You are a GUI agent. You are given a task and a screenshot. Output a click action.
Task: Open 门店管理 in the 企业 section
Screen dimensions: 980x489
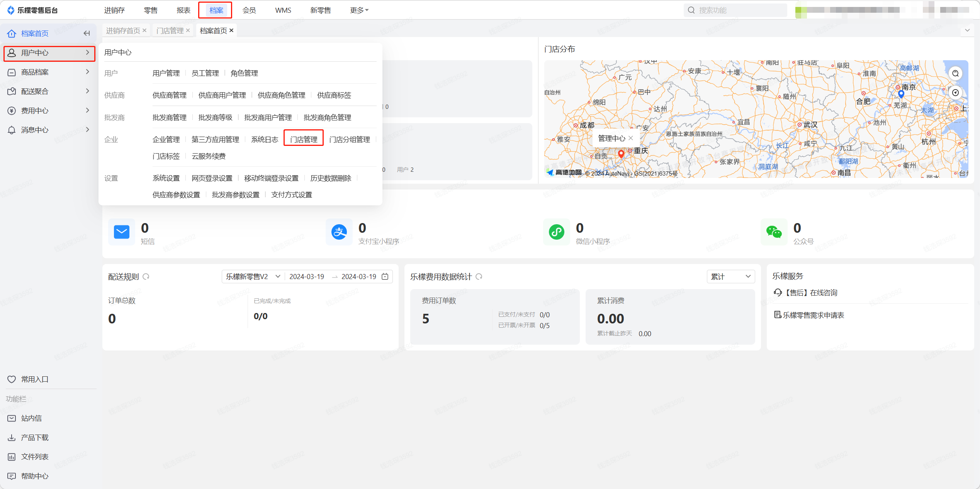[304, 139]
